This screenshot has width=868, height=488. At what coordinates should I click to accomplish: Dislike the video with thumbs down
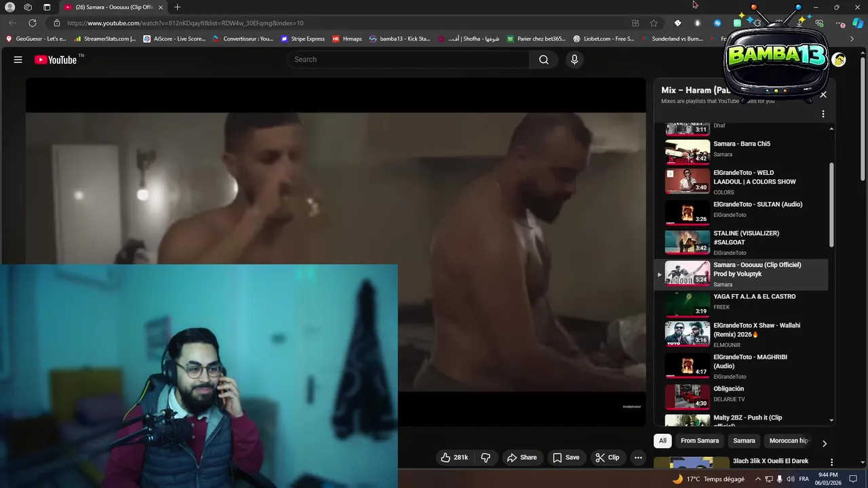486,457
